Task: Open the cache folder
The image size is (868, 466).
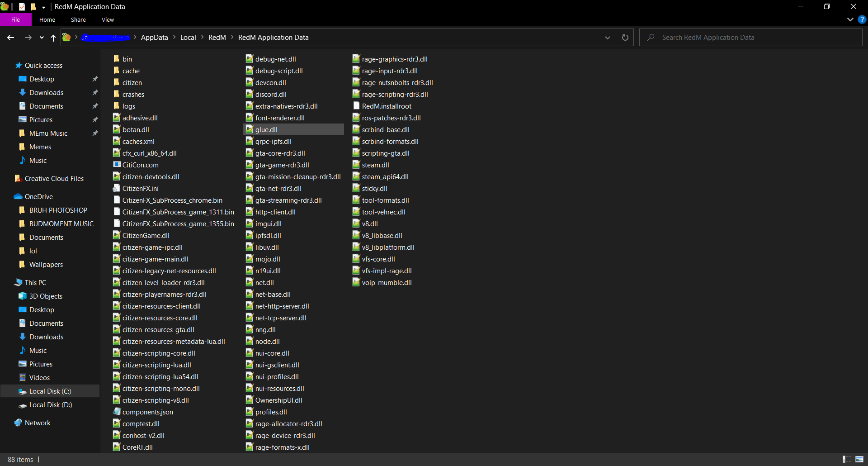Action: point(131,71)
